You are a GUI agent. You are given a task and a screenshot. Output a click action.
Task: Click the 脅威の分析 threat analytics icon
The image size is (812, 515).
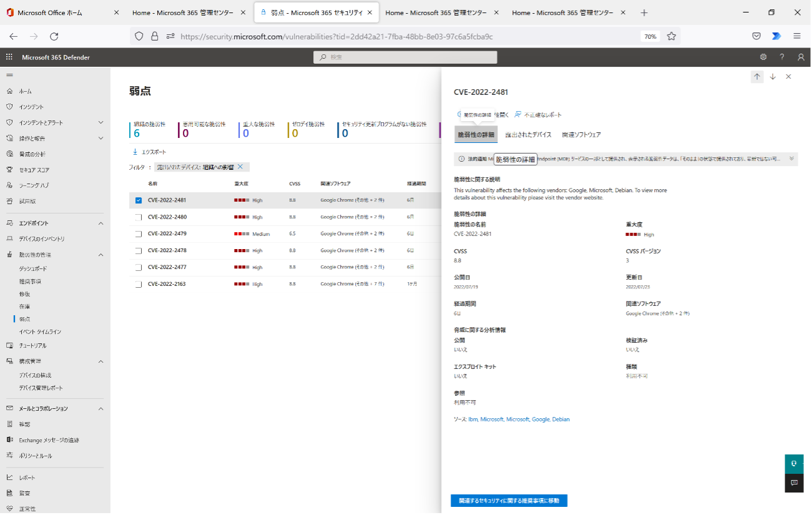point(9,154)
